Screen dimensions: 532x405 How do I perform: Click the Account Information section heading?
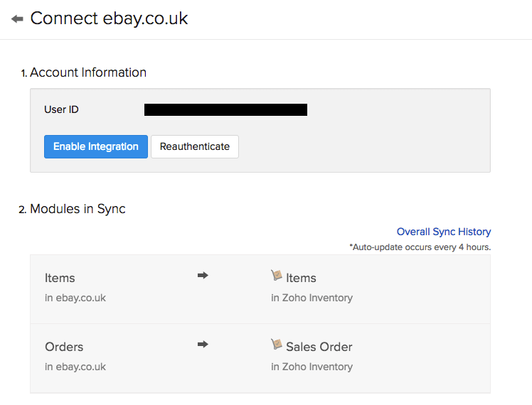(88, 72)
